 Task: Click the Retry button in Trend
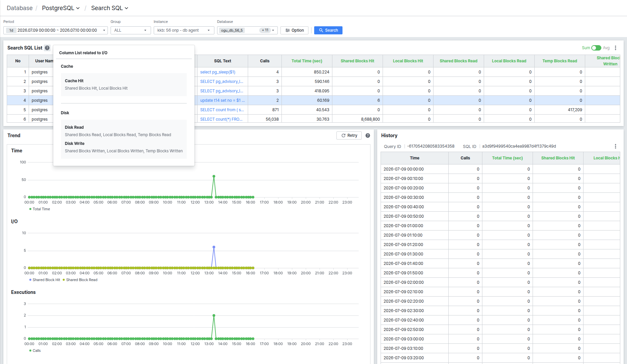point(349,135)
